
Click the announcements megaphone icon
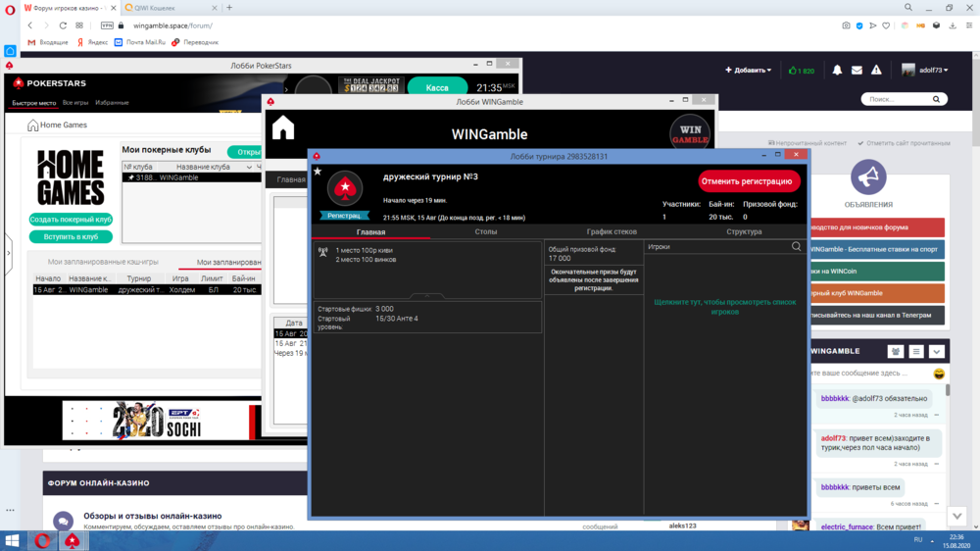(868, 177)
